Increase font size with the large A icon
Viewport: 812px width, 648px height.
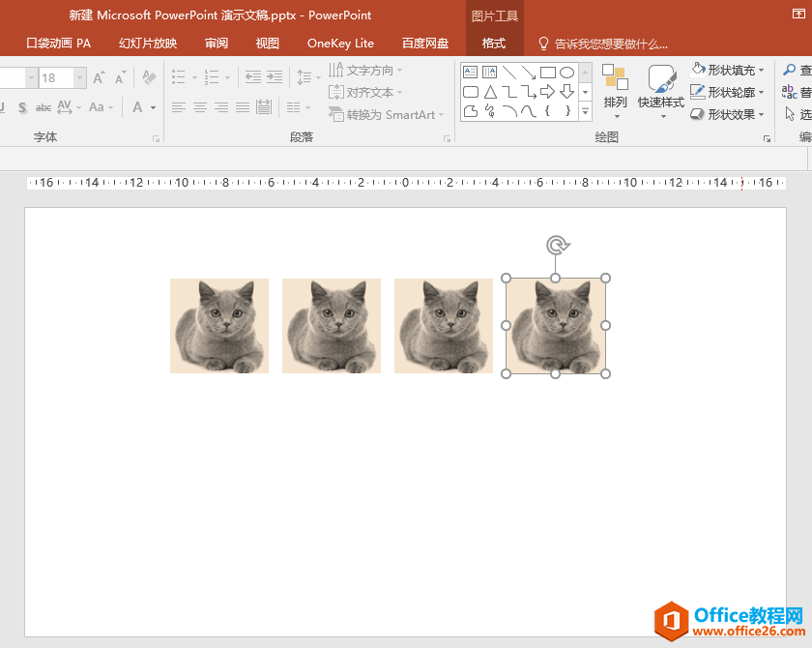99,77
